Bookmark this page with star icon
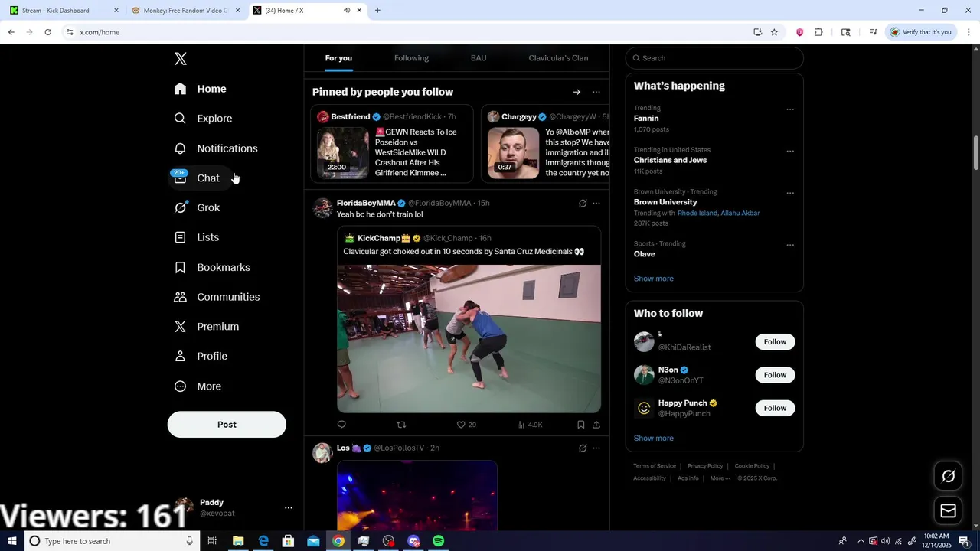980x551 pixels. (774, 32)
